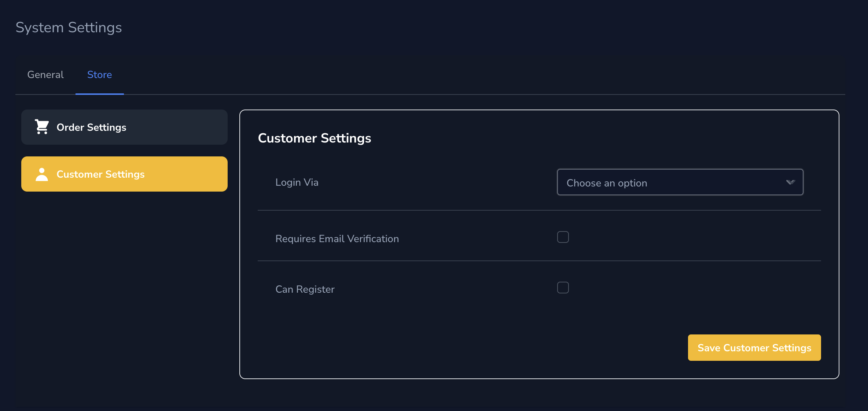
Task: Click the Requires Email Verification label
Action: (x=337, y=238)
